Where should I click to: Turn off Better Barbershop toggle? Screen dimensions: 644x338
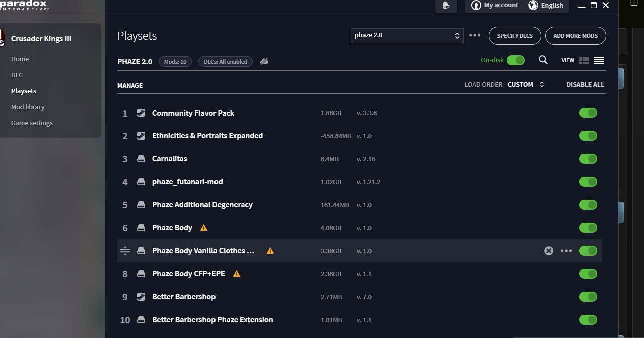pos(588,297)
